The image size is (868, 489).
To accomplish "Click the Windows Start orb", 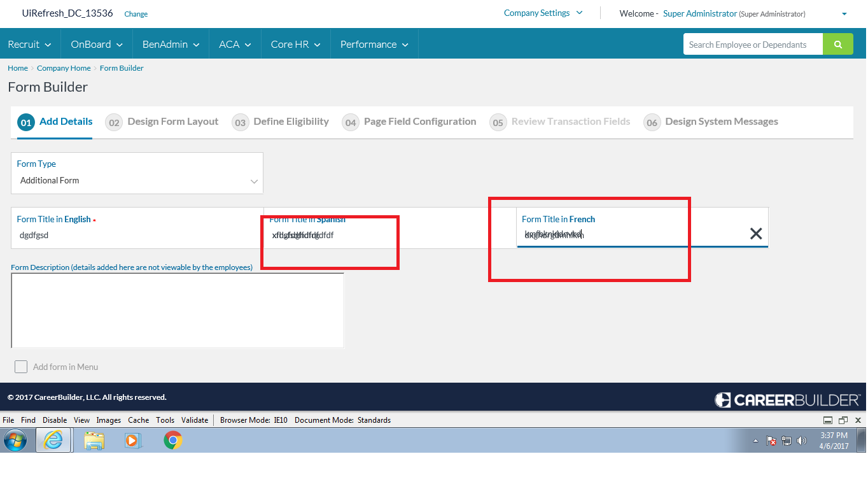I will click(x=15, y=440).
